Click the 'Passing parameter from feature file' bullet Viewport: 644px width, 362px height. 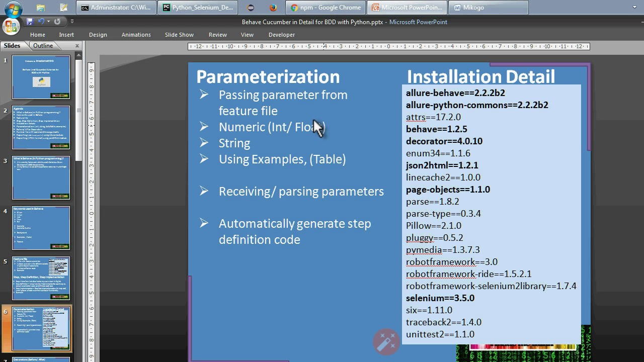pos(283,103)
